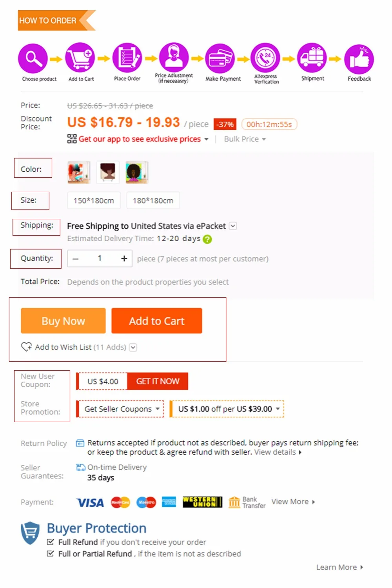
Task: Select the 180*180cm size option
Action: [153, 200]
